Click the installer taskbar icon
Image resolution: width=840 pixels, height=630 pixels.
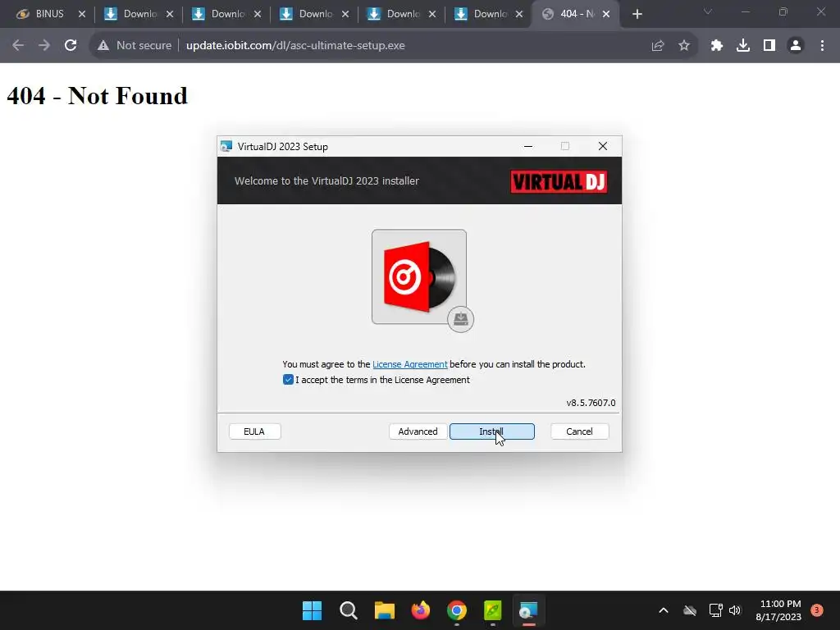[x=529, y=610]
